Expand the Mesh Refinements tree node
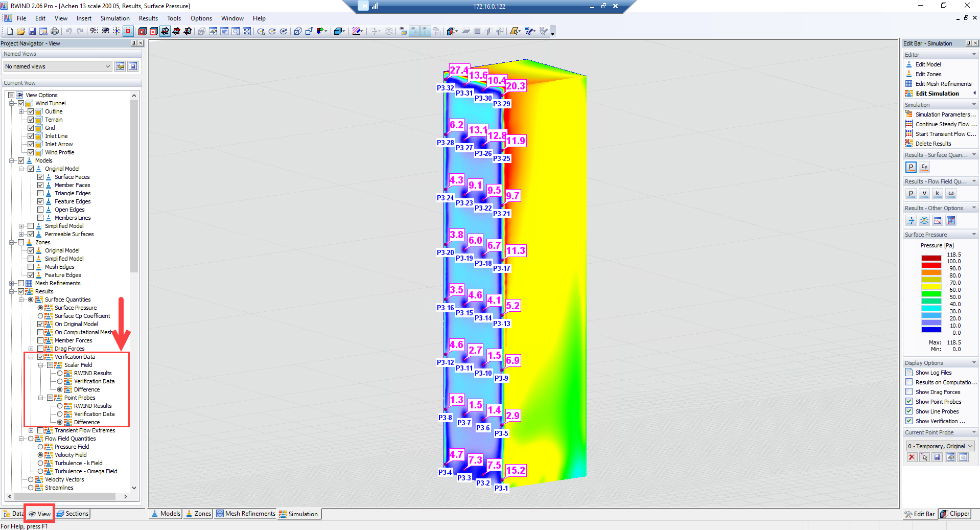Viewport: 980px width, 530px height. point(11,283)
